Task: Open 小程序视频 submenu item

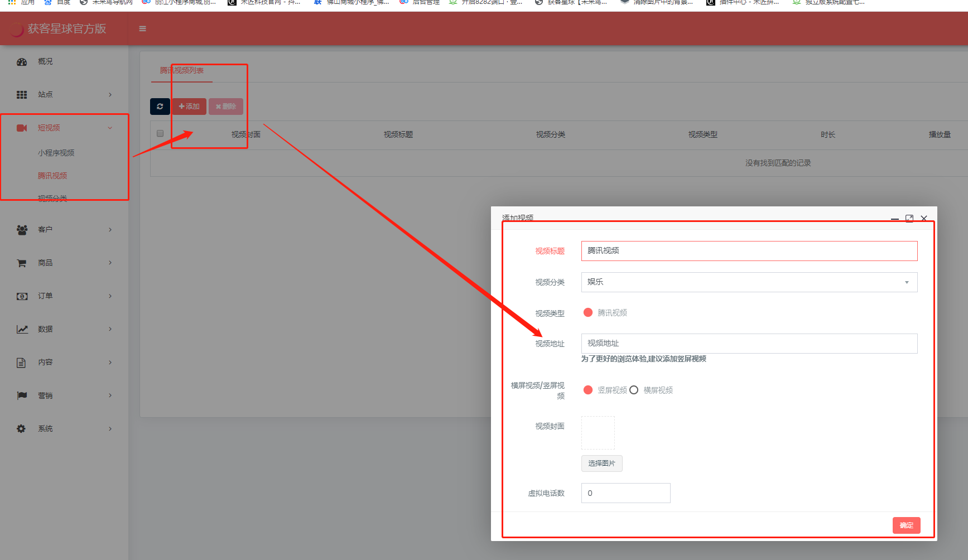Action: pos(56,153)
